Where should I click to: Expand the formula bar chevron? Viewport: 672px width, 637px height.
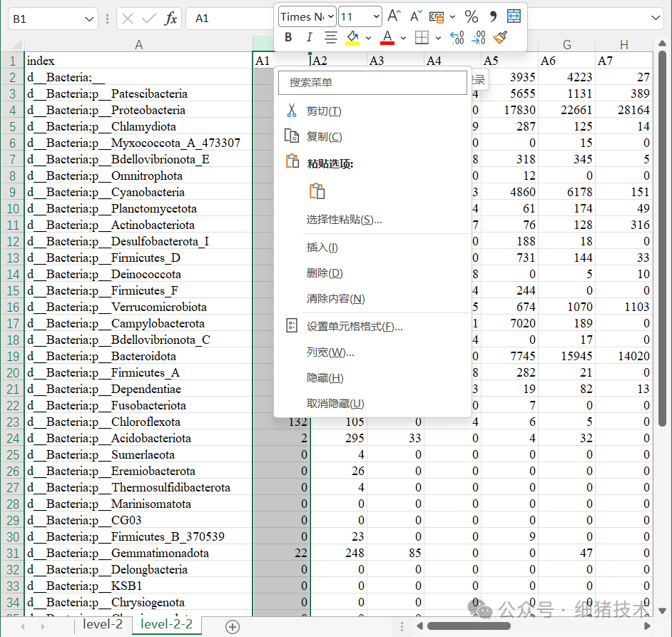pyautogui.click(x=656, y=18)
